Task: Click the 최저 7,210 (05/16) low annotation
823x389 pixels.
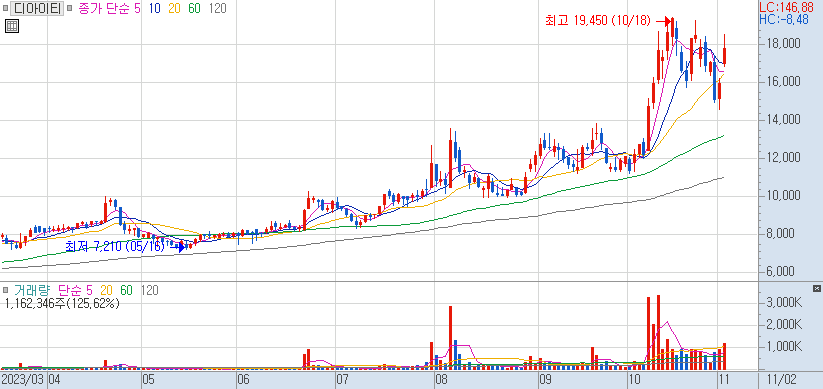Action: 115,246
